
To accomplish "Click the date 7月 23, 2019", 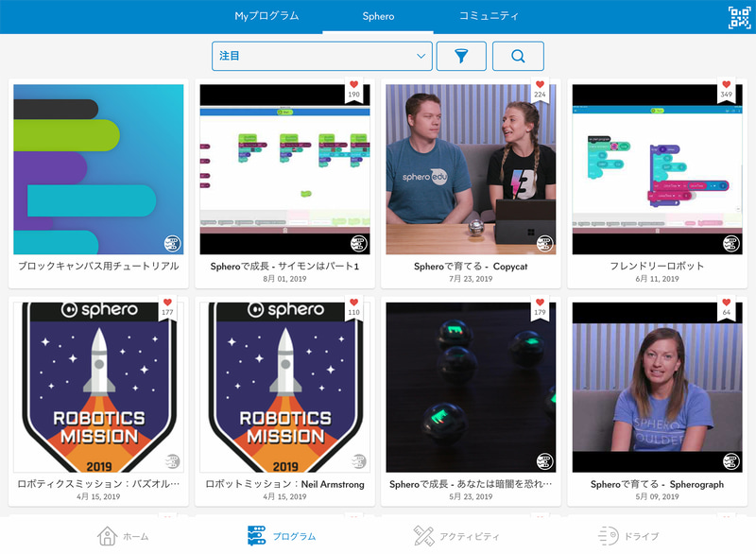I will 471,279.
